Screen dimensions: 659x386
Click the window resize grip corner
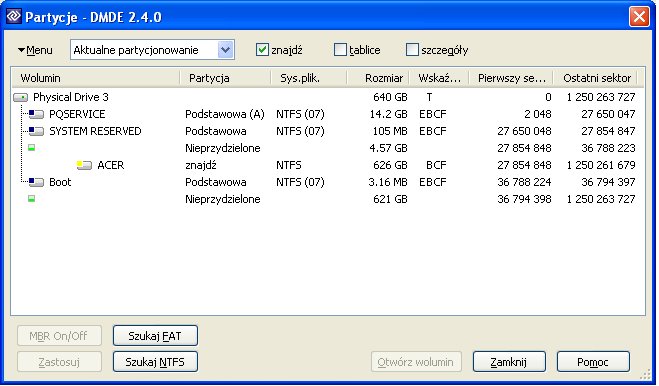pos(645,374)
